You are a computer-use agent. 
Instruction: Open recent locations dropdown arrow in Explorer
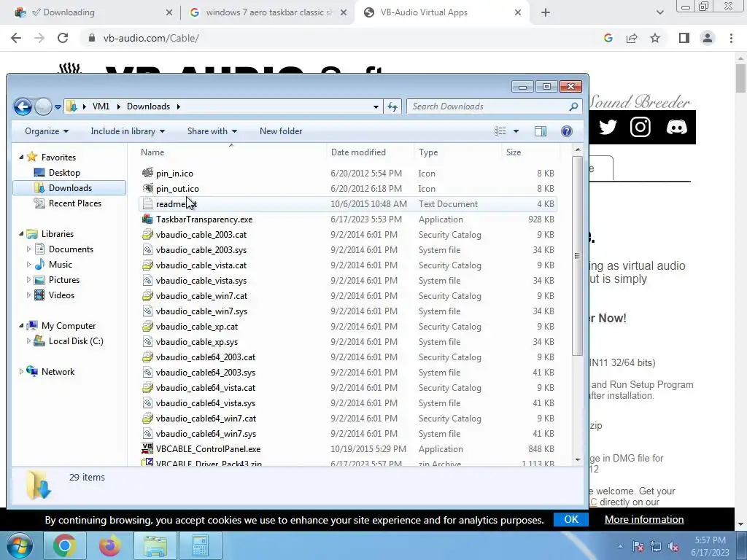tap(58, 107)
